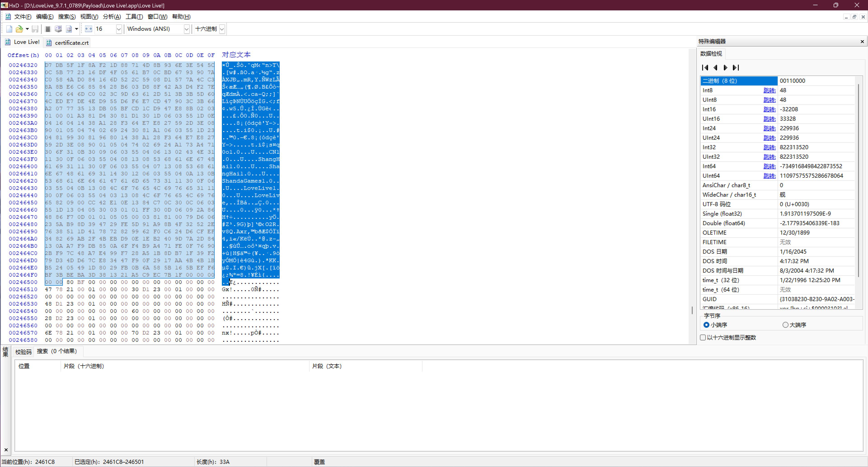The image size is (868, 467).
Task: Open the 编辑(E) menu
Action: (x=45, y=17)
